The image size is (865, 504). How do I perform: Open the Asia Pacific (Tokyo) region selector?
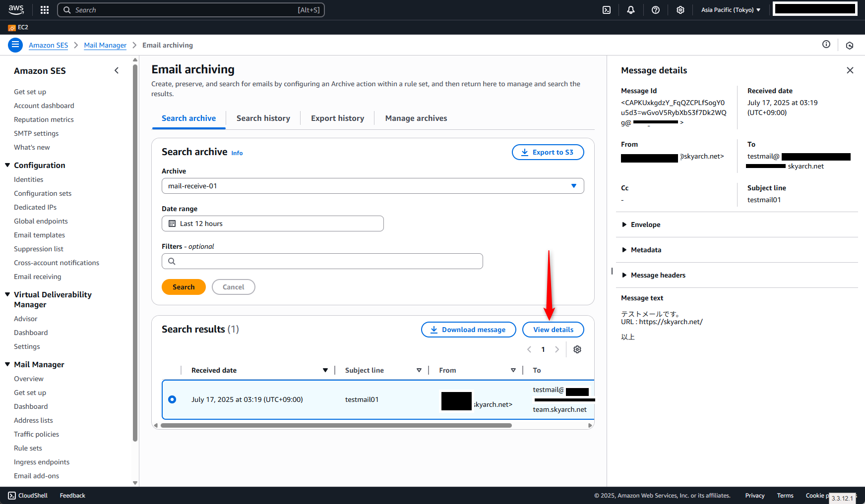[730, 10]
